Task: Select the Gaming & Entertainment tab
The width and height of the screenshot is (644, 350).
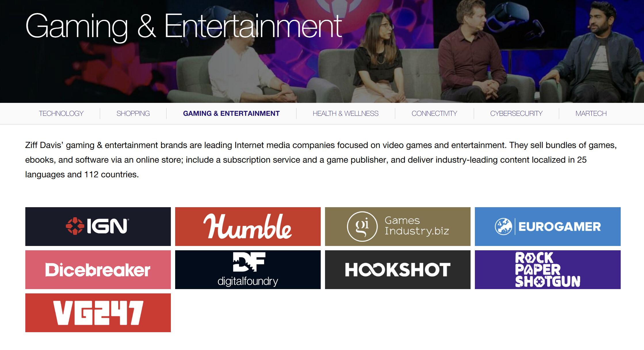Action: (231, 114)
